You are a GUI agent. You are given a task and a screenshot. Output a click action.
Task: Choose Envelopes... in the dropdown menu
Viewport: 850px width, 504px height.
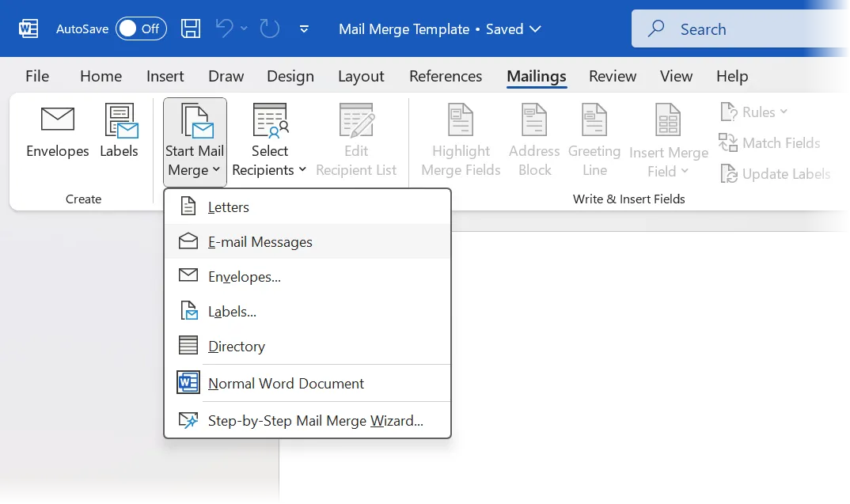point(307,276)
